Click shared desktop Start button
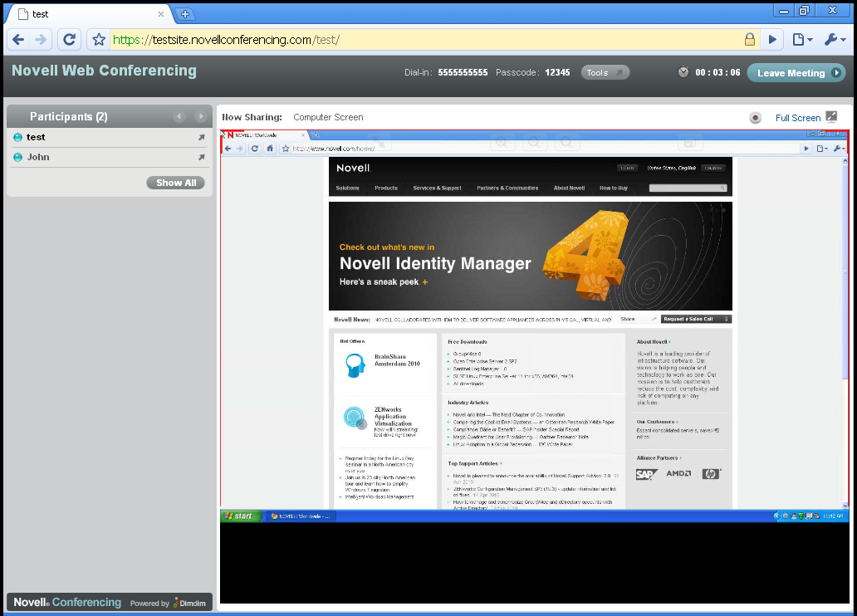The height and width of the screenshot is (616, 857). click(239, 516)
